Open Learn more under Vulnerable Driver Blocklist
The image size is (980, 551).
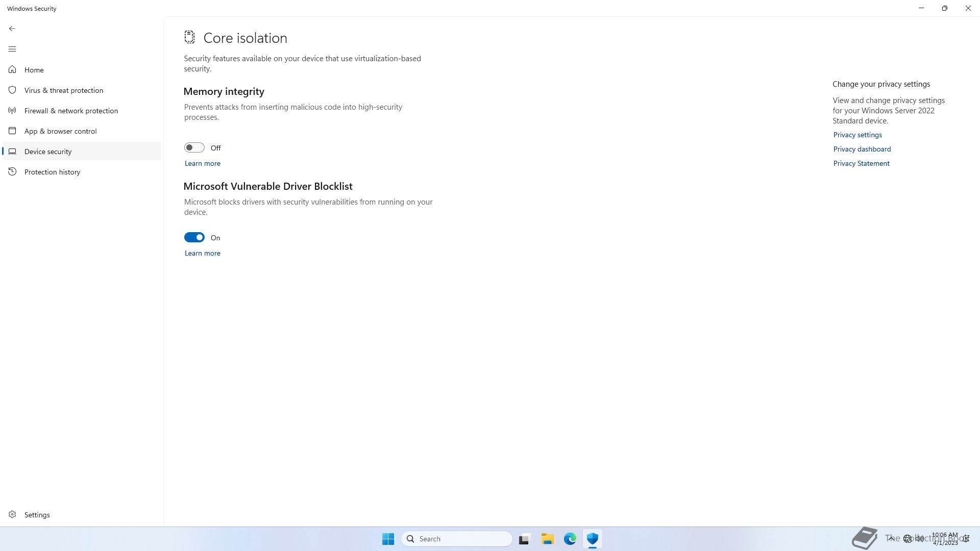[203, 253]
